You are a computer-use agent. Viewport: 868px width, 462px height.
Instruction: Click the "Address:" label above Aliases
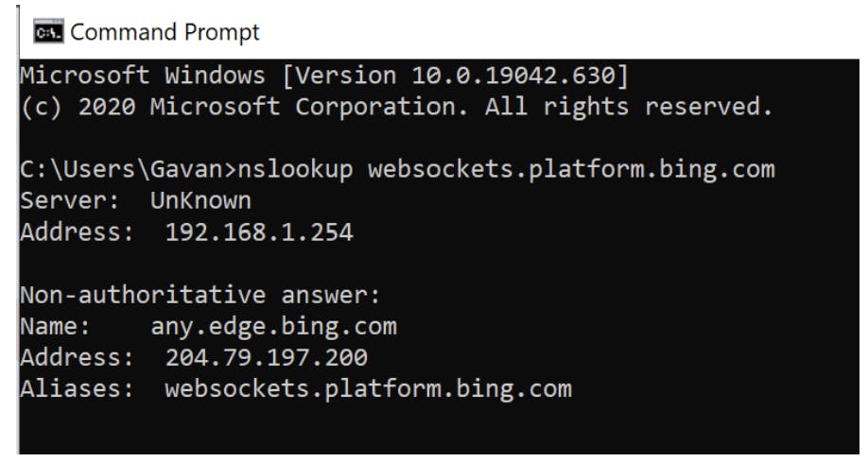77,358
